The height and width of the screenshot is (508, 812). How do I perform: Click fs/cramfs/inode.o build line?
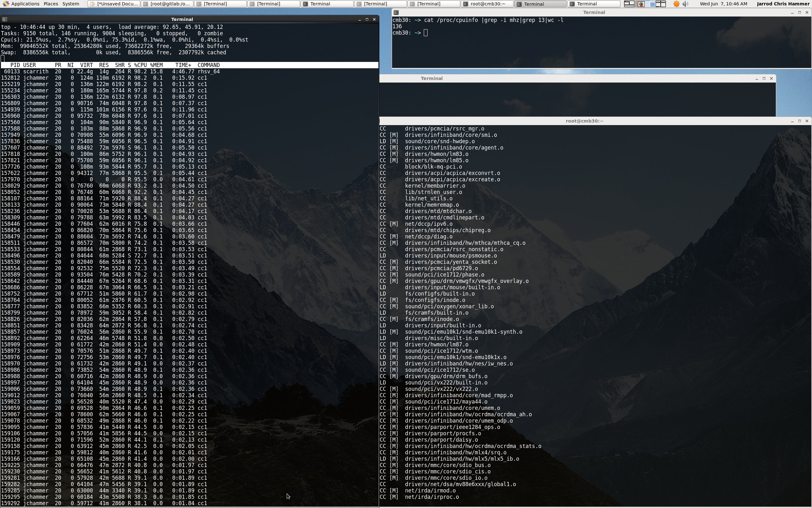click(x=419, y=319)
